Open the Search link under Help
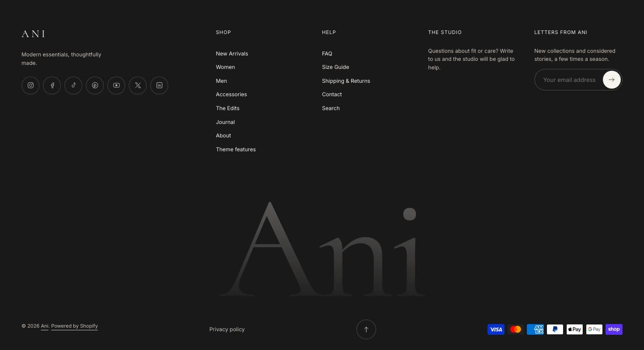This screenshot has height=350, width=644. (x=331, y=108)
